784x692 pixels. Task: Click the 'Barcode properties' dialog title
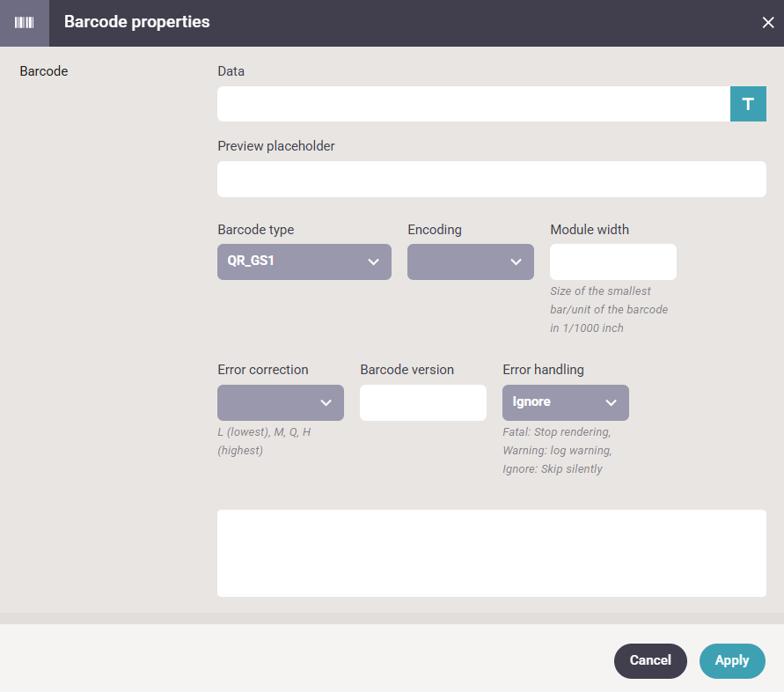click(x=137, y=22)
